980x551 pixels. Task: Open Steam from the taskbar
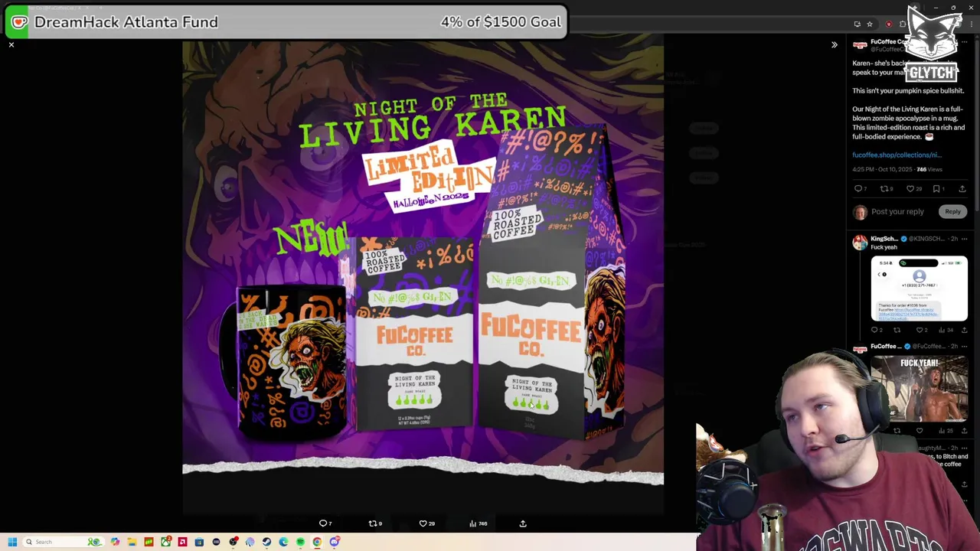coord(266,542)
